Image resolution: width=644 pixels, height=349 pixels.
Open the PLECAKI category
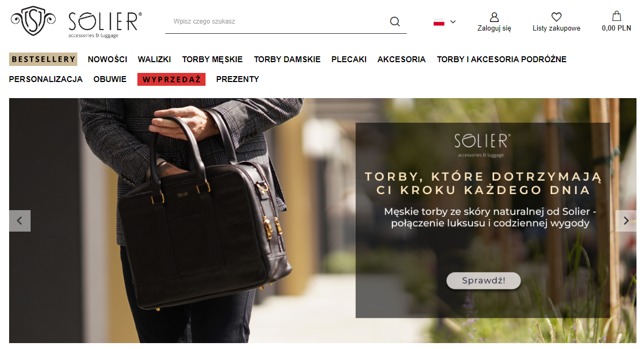click(x=349, y=60)
